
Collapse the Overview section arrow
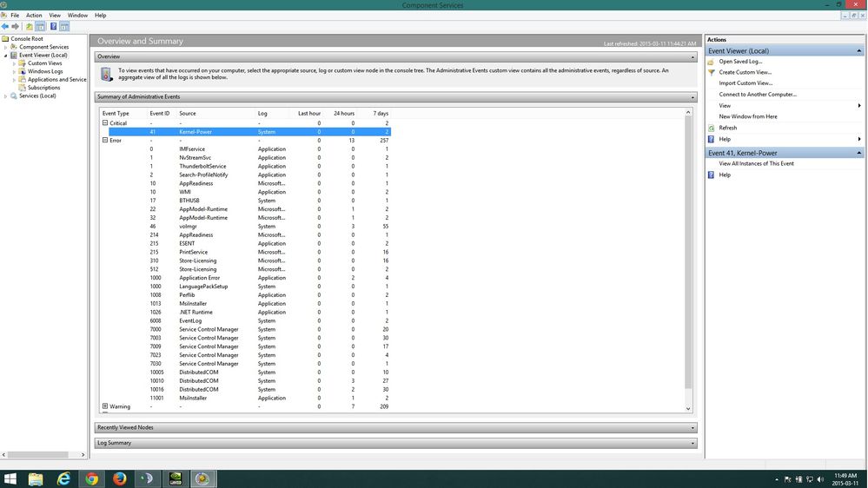(x=692, y=57)
